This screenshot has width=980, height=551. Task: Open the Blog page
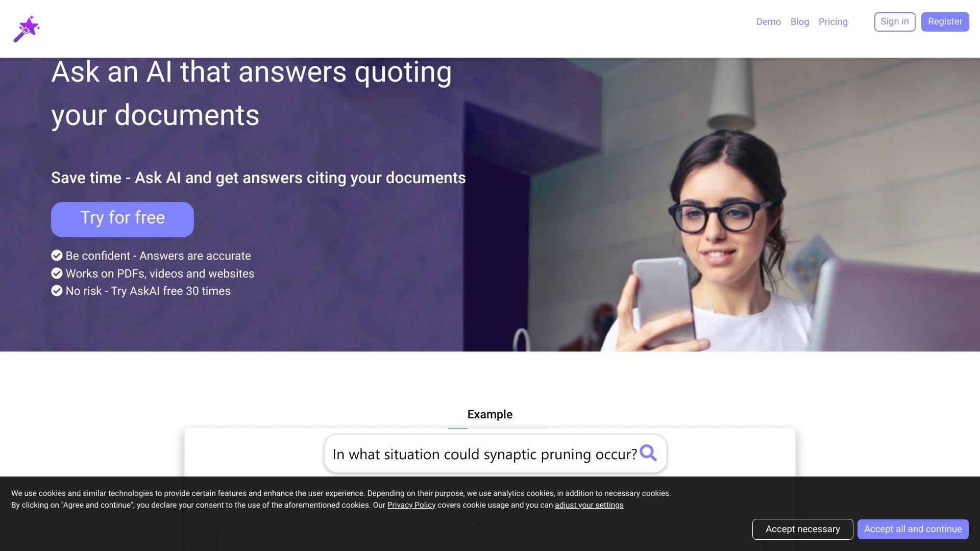click(799, 22)
